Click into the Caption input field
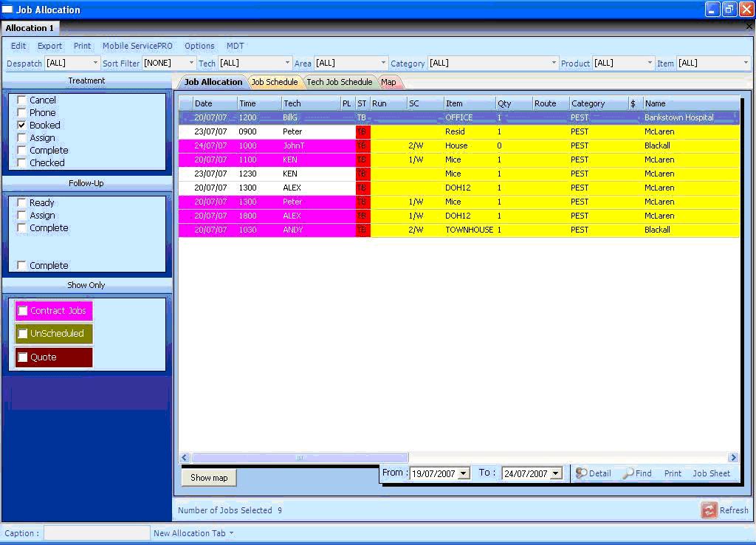Screen dimensions: 756x545 pyautogui.click(x=97, y=533)
